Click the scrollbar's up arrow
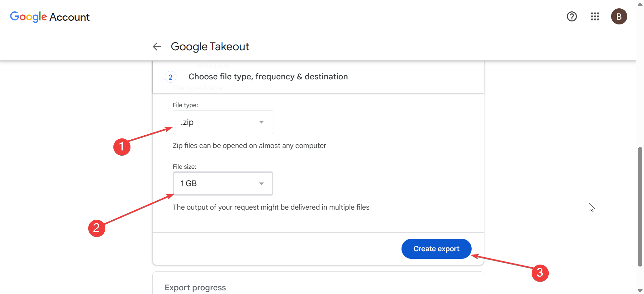 [640, 4]
